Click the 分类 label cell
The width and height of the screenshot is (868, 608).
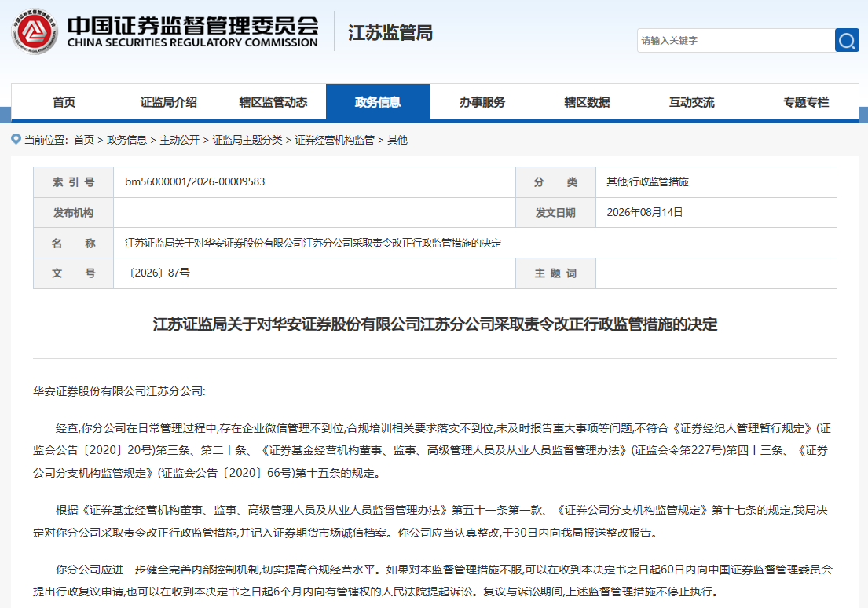[555, 182]
